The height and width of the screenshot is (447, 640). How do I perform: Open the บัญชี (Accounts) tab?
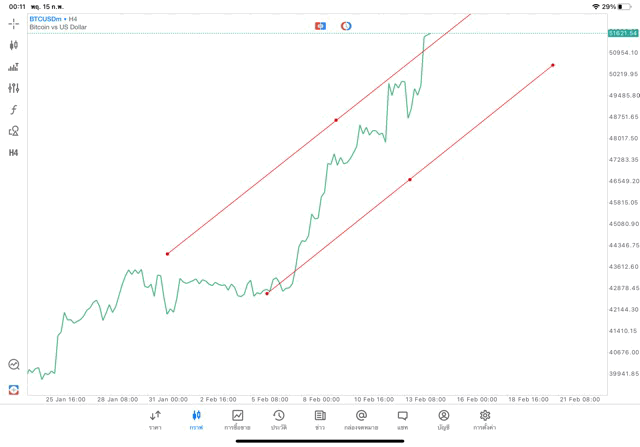(x=443, y=420)
